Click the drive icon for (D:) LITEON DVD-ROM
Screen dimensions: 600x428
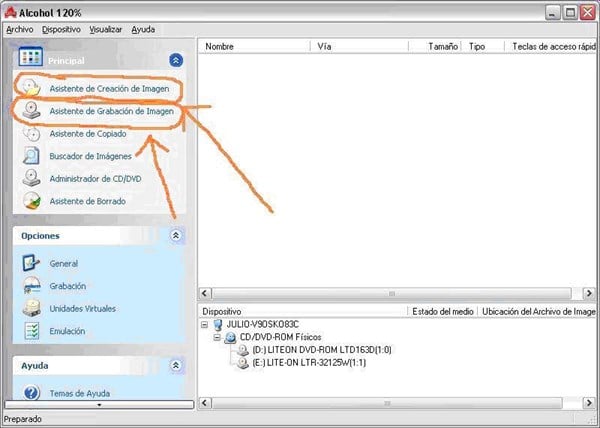point(243,350)
